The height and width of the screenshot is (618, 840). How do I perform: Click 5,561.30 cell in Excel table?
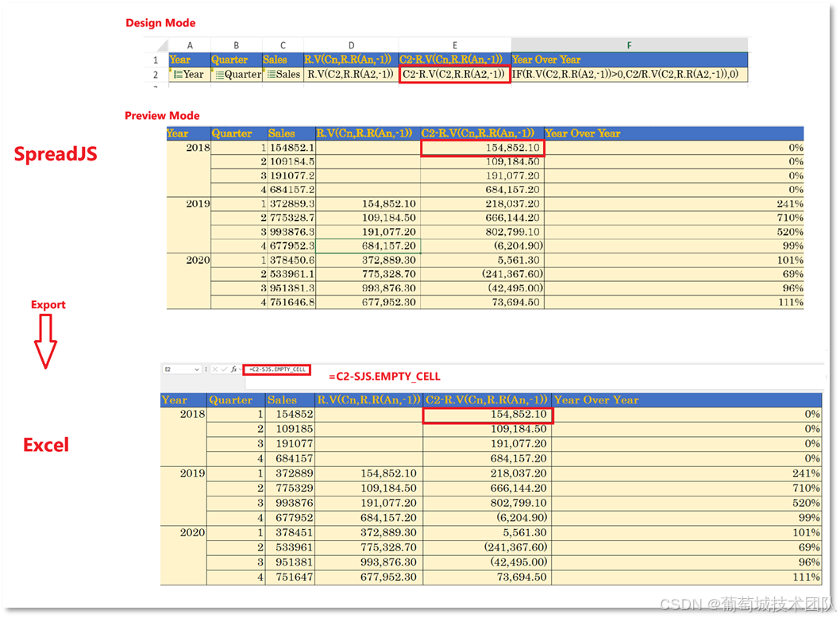[487, 533]
